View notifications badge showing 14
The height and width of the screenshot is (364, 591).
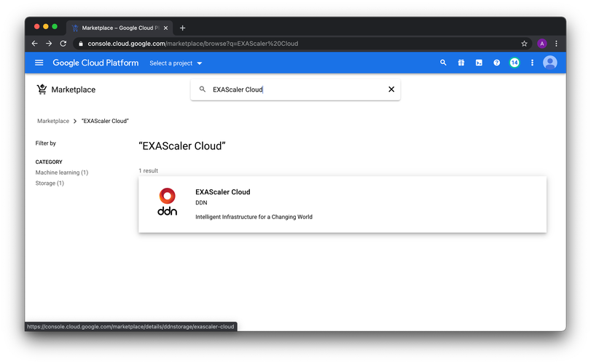point(514,63)
